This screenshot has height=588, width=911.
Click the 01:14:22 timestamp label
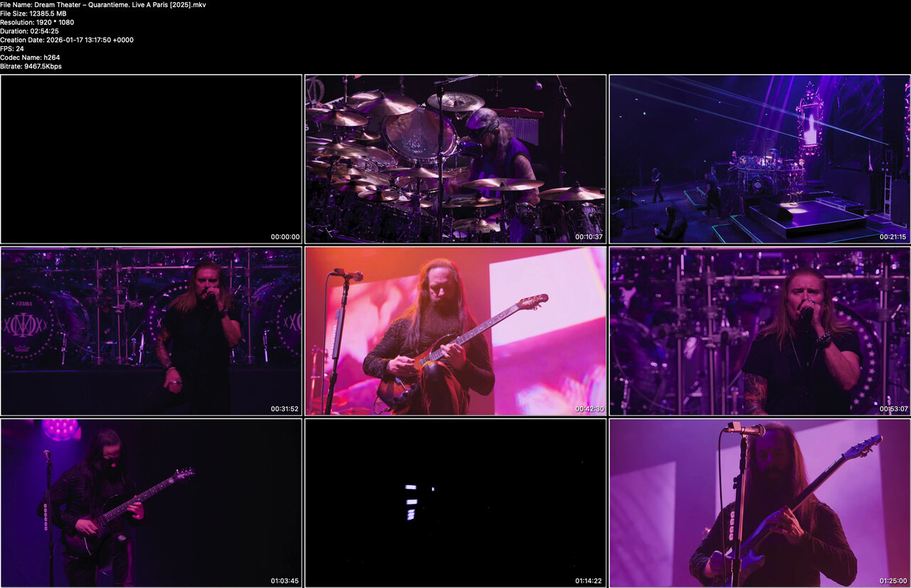point(589,581)
